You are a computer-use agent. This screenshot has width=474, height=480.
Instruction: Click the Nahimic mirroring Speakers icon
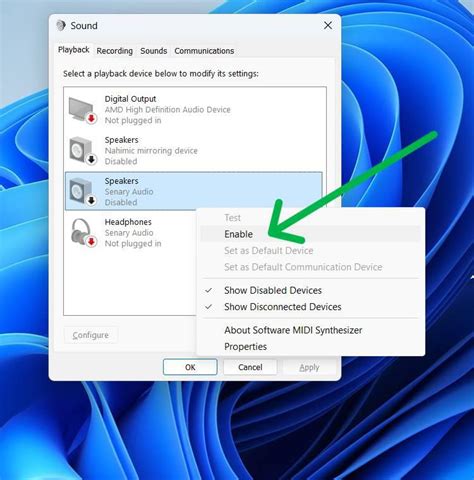[82, 151]
